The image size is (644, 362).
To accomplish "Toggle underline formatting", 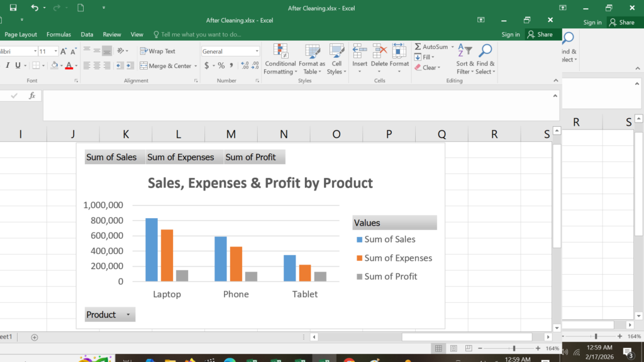I will pos(18,65).
